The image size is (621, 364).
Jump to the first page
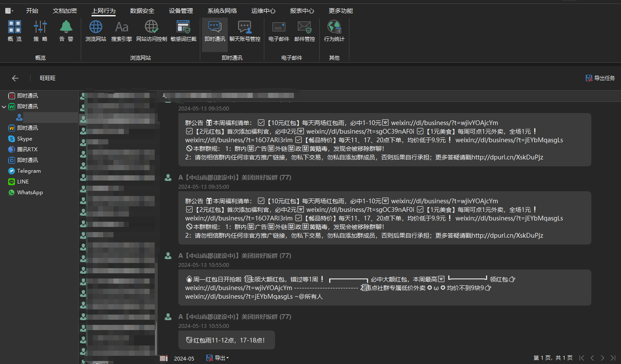click(582, 358)
